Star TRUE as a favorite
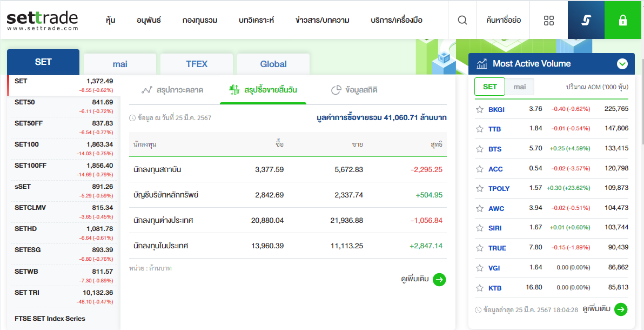Image resolution: width=644 pixels, height=330 pixels. click(479, 248)
